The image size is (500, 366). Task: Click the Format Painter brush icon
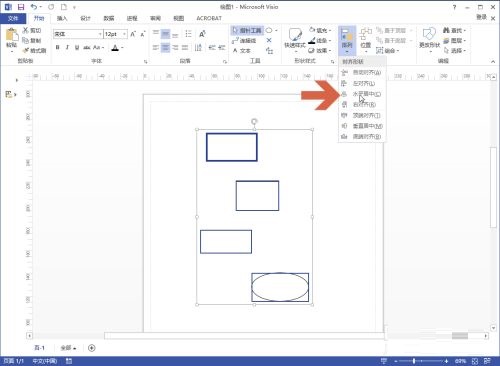pyautogui.click(x=26, y=50)
